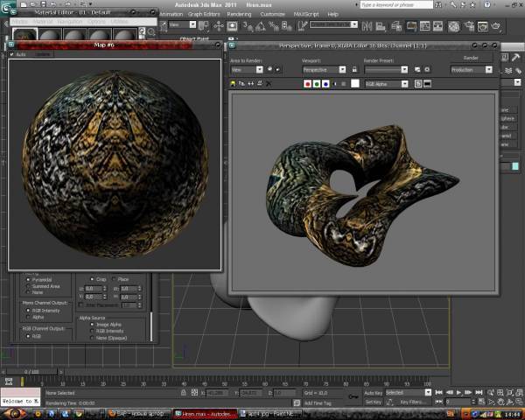The height and width of the screenshot is (420, 525).
Task: Choose the Place radio button
Action: coord(114,279)
